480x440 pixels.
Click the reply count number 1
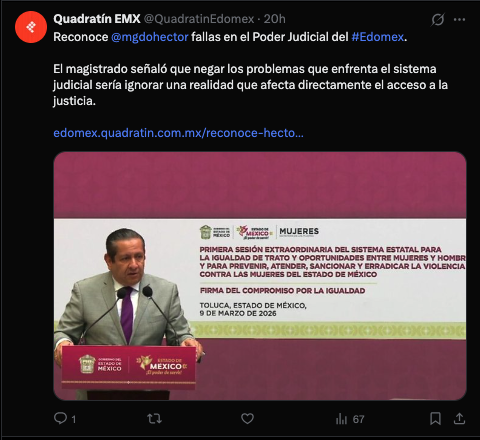74,419
